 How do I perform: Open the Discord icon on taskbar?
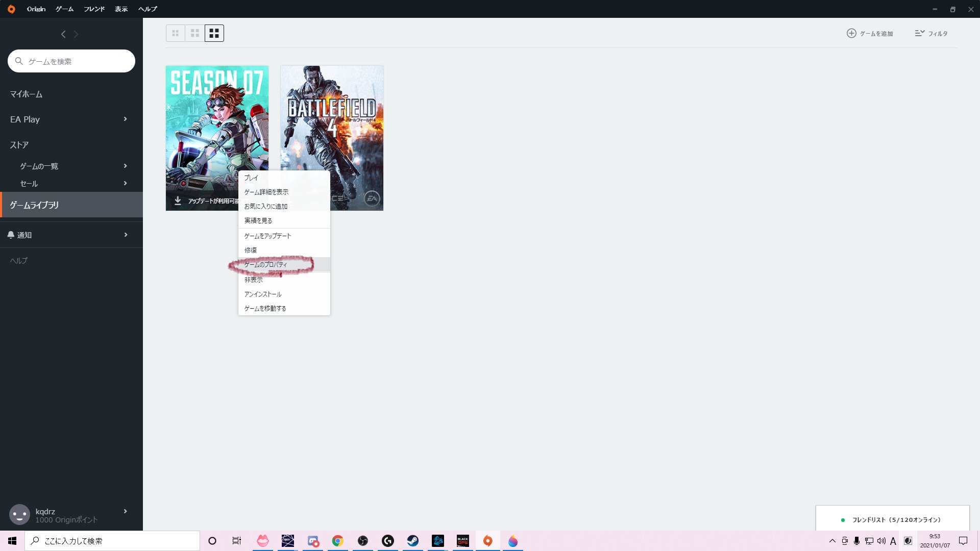[313, 541]
